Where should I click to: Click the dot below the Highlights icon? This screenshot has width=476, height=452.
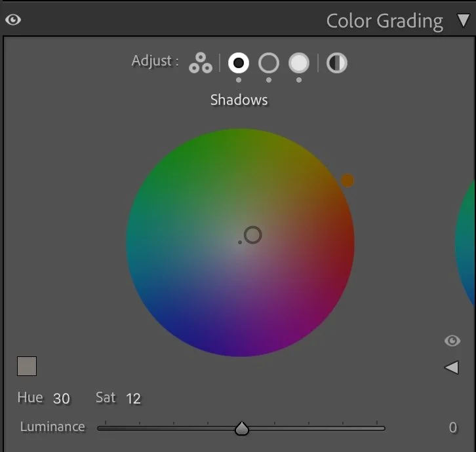tap(299, 80)
